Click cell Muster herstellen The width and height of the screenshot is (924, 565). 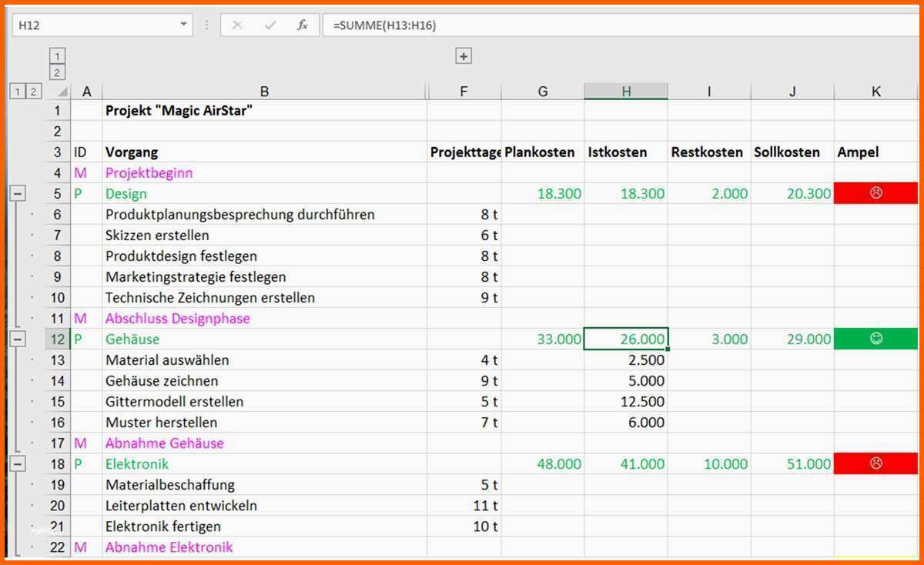tap(264, 423)
